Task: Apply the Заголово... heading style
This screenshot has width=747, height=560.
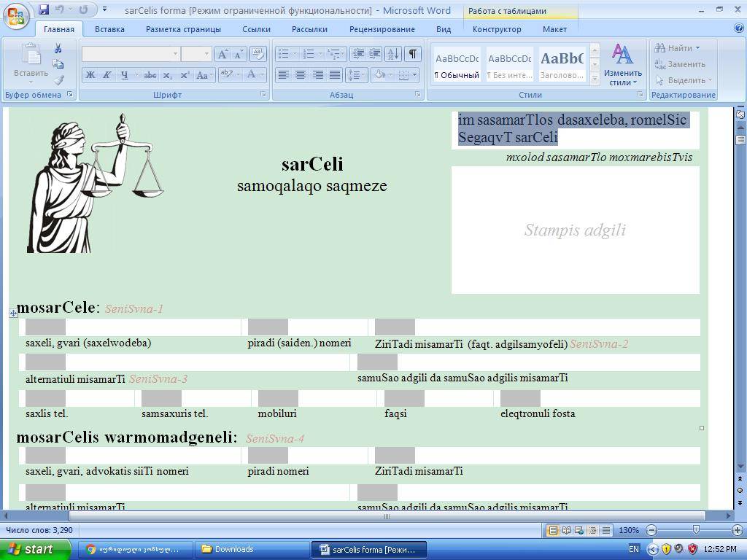Action: pos(562,64)
